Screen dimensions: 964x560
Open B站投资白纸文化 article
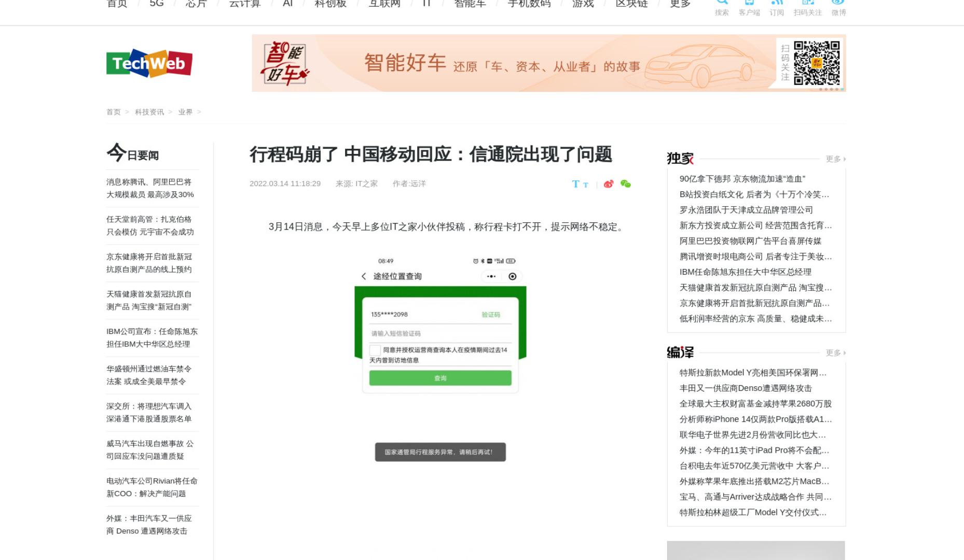point(754,194)
